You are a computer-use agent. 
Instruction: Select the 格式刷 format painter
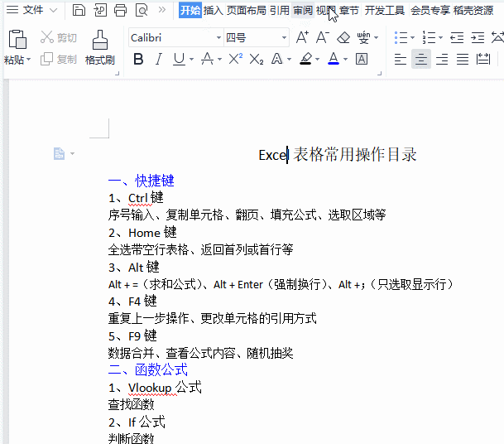pos(100,47)
